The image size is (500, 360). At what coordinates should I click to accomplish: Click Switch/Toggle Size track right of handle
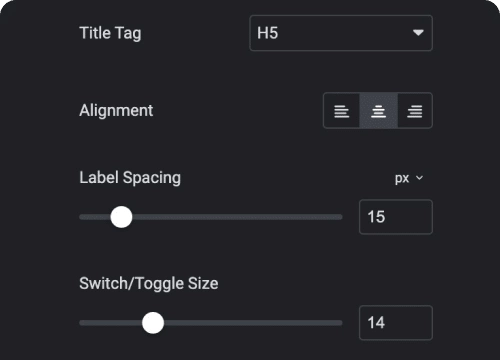pyautogui.click(x=253, y=323)
